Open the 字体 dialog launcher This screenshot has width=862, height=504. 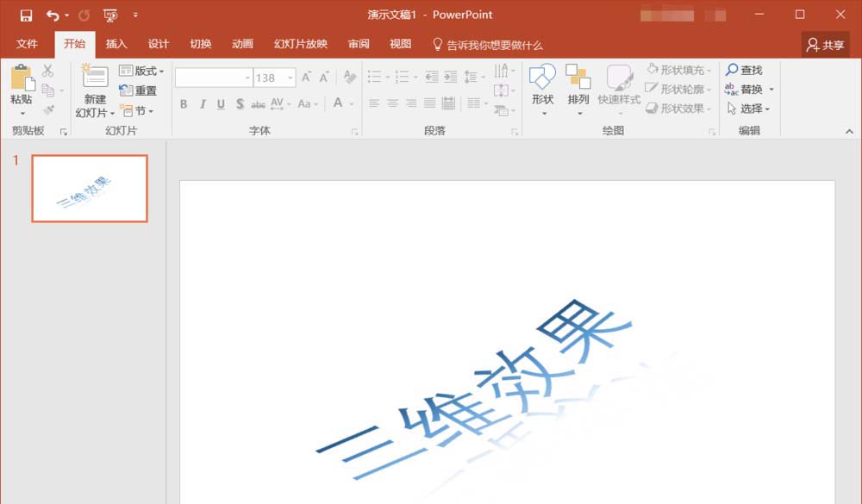tap(355, 132)
